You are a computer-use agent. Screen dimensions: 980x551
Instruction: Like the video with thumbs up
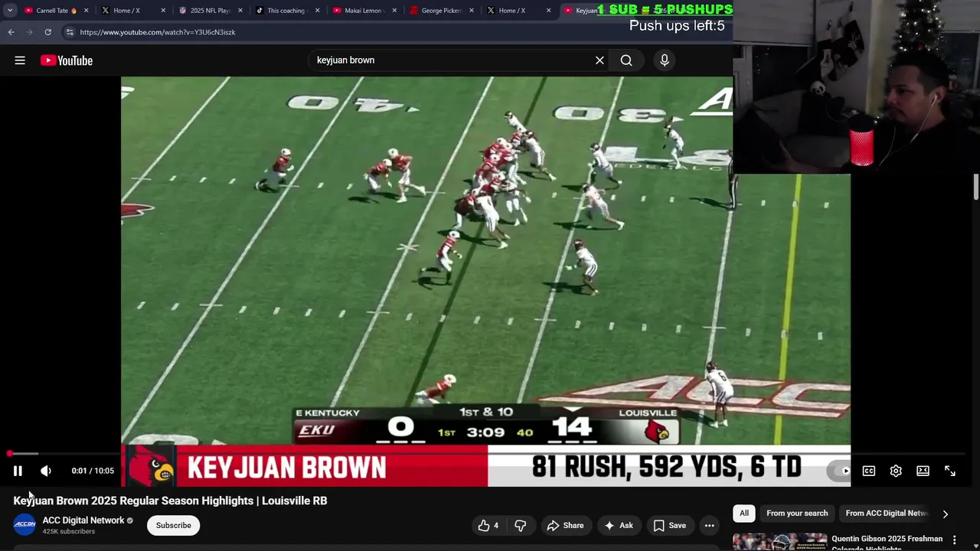click(x=488, y=525)
